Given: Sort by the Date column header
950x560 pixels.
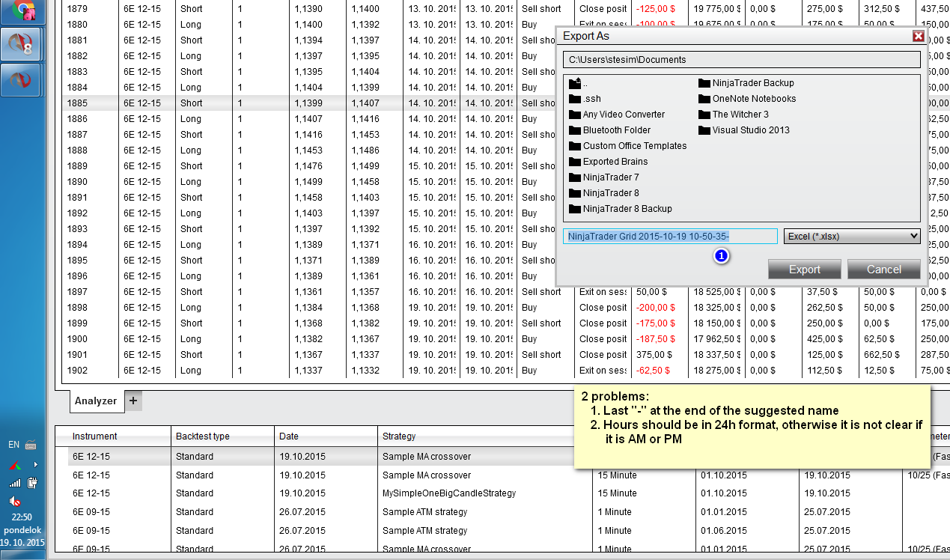Looking at the screenshot, I should (326, 436).
